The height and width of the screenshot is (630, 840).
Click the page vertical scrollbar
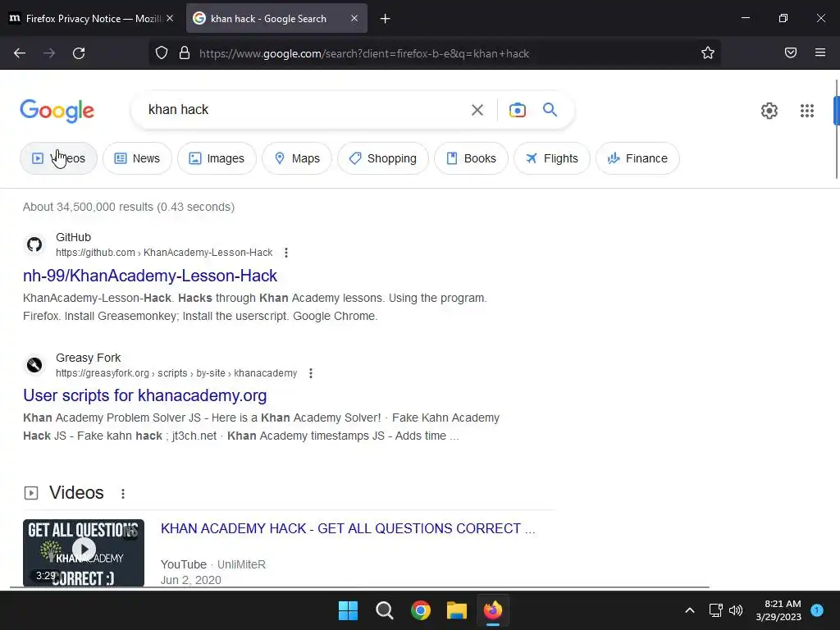836,110
